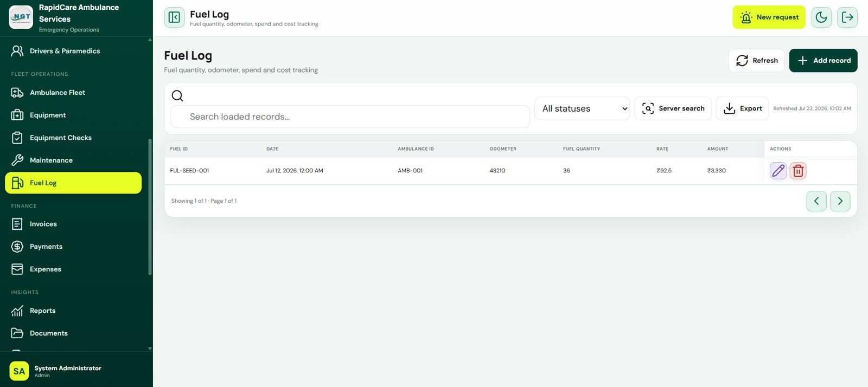Screen dimensions: 868x387
Task: Navigate to Maintenance
Action: tap(73, 160)
